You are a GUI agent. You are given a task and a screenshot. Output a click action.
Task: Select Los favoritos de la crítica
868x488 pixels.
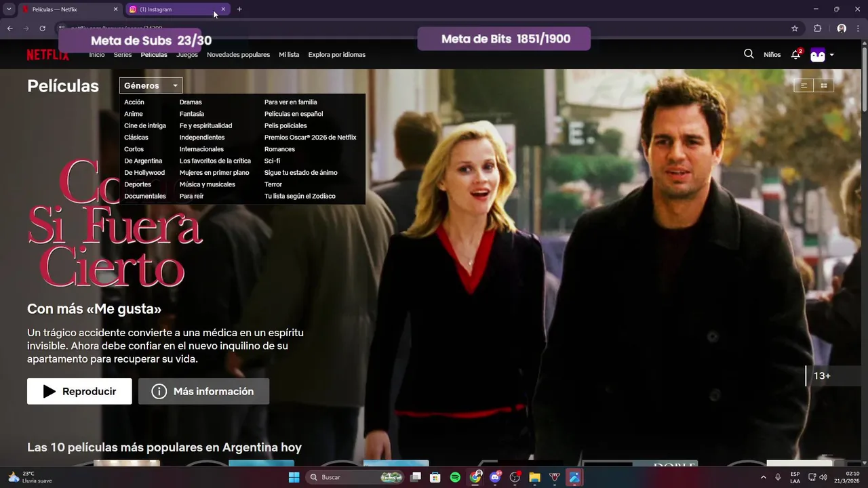(x=215, y=161)
